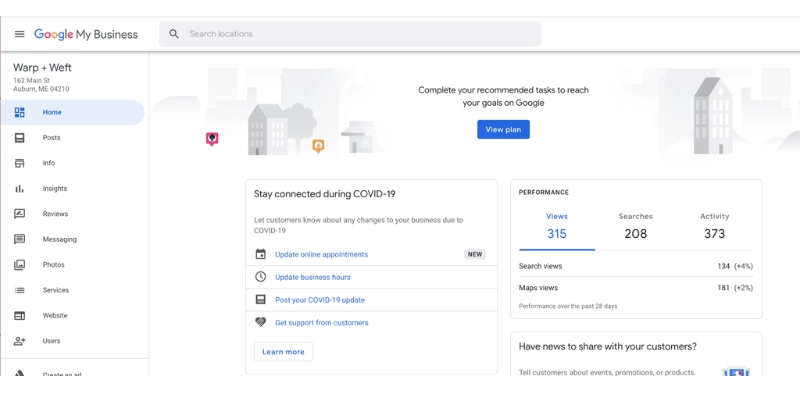Select the Searches performance tab

coord(636,227)
